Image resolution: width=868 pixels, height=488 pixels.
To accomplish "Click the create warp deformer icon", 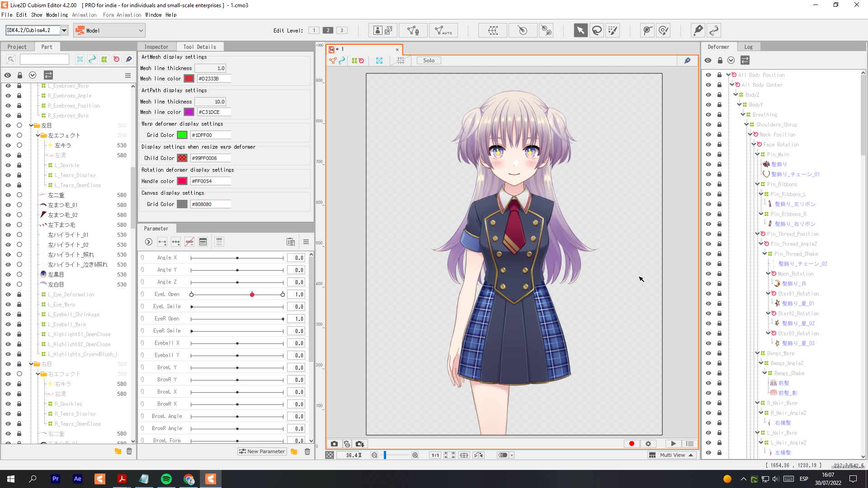I will point(493,30).
